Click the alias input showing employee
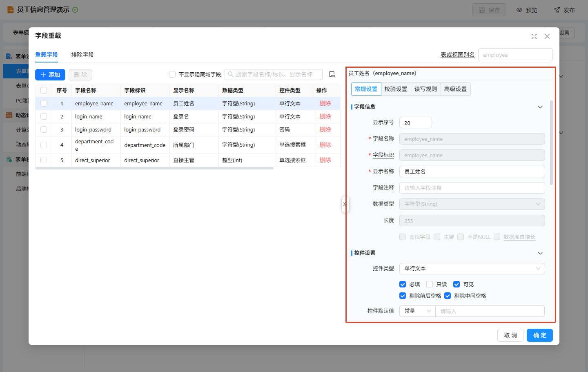The width and height of the screenshot is (588, 372). 515,55
